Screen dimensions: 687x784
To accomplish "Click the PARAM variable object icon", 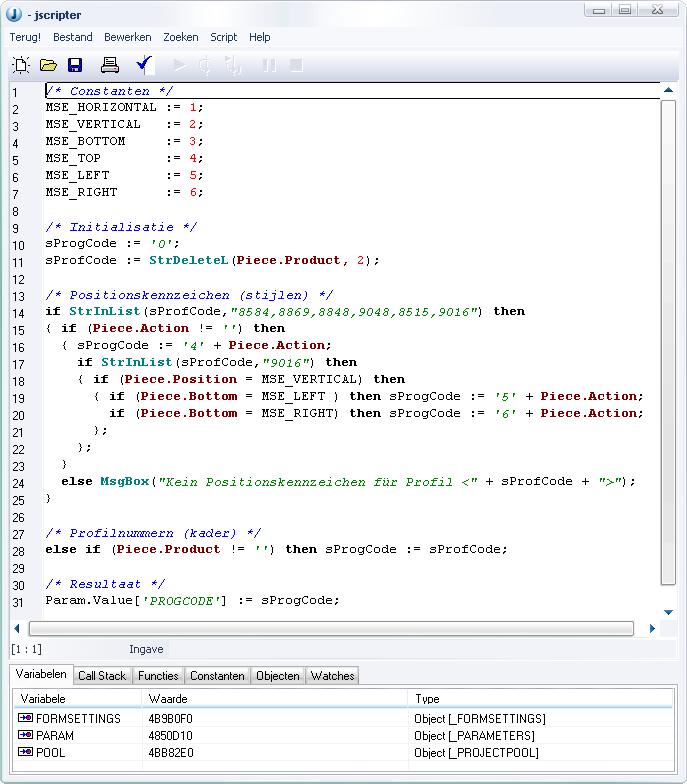I will pyautogui.click(x=25, y=735).
